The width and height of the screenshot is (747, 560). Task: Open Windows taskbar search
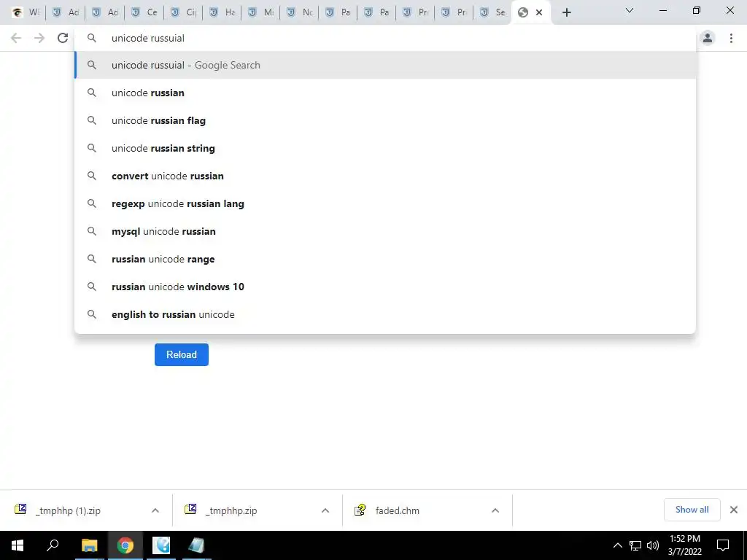[53, 545]
